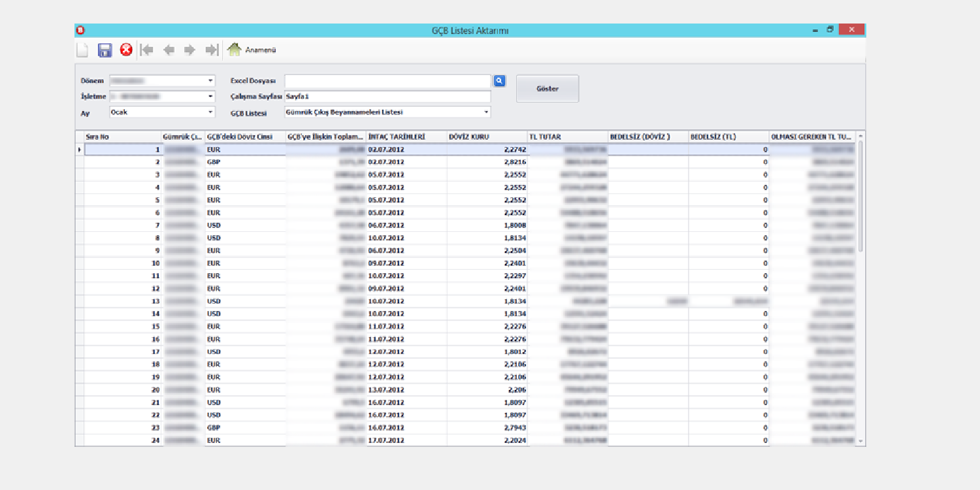The height and width of the screenshot is (490, 980).
Task: Click the red delete icon in toolbar
Action: 126,50
